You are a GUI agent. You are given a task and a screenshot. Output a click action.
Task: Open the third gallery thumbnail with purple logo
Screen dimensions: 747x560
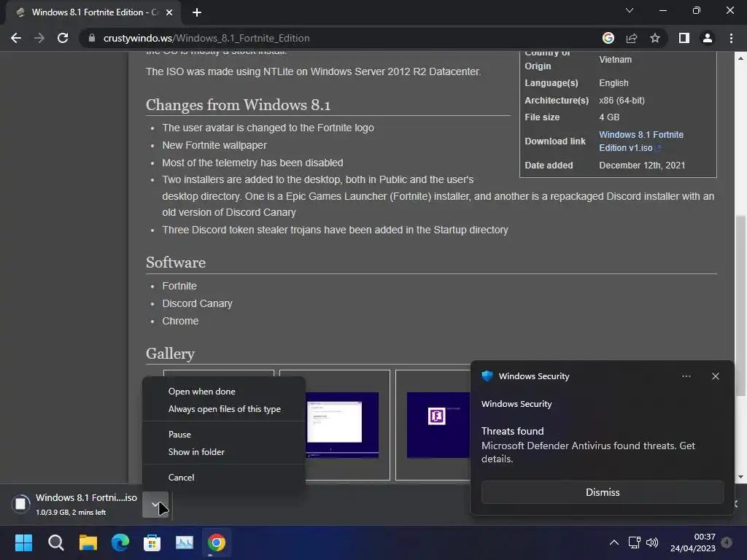point(438,425)
